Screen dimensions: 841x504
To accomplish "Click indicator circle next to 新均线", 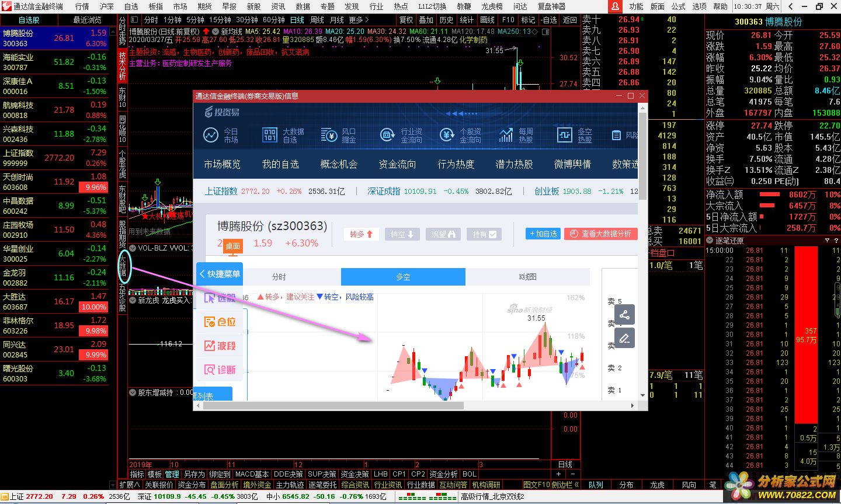I will pyautogui.click(x=216, y=32).
